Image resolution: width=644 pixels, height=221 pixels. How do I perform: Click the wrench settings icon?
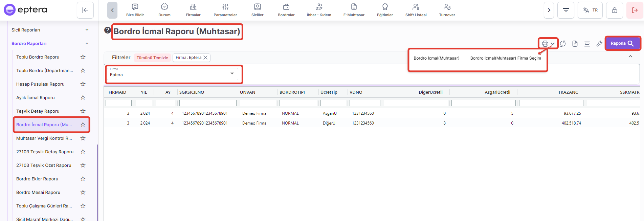pos(599,44)
